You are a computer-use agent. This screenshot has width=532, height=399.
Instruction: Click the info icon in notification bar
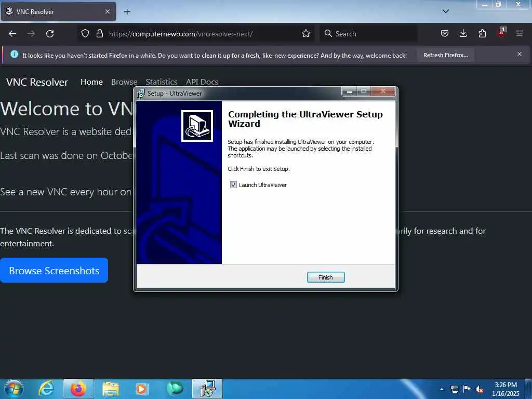[14, 54]
